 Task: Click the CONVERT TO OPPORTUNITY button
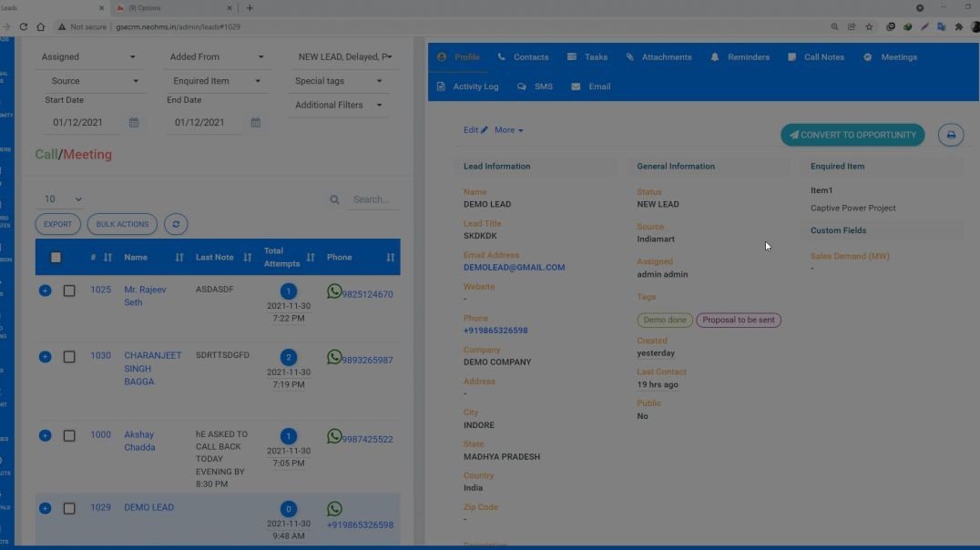pos(852,134)
